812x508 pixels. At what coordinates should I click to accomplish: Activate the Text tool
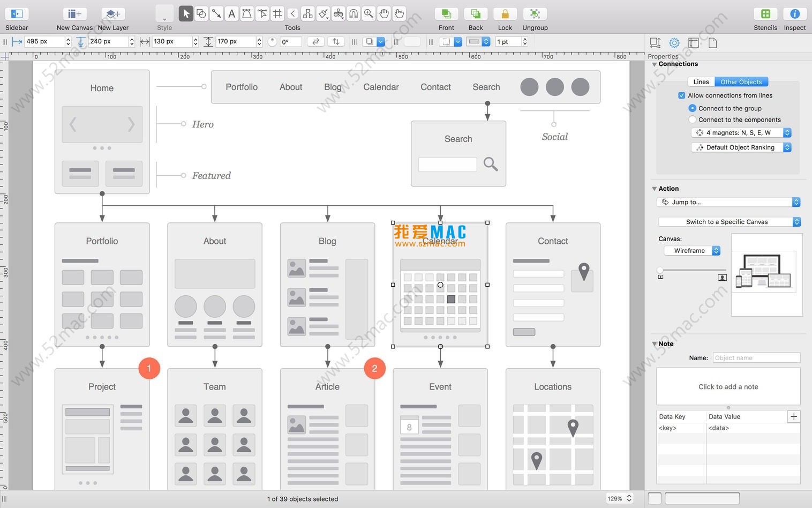point(232,14)
